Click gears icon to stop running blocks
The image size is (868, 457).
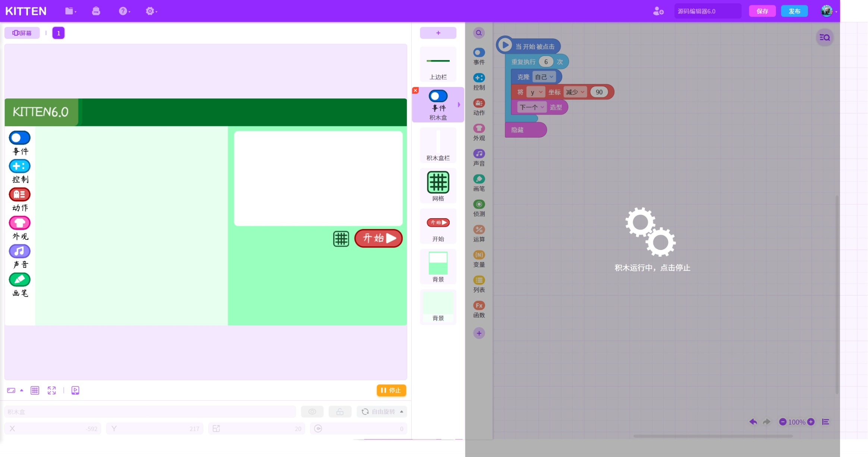(x=651, y=232)
